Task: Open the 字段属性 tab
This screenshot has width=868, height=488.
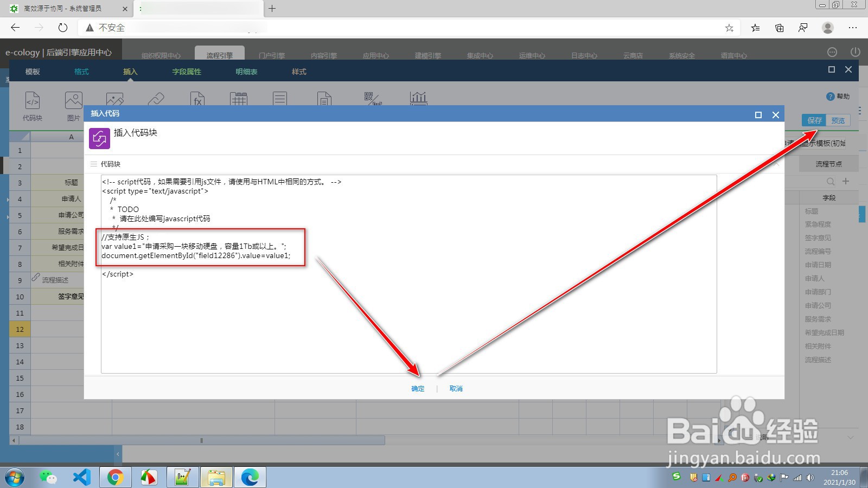Action: pyautogui.click(x=187, y=72)
